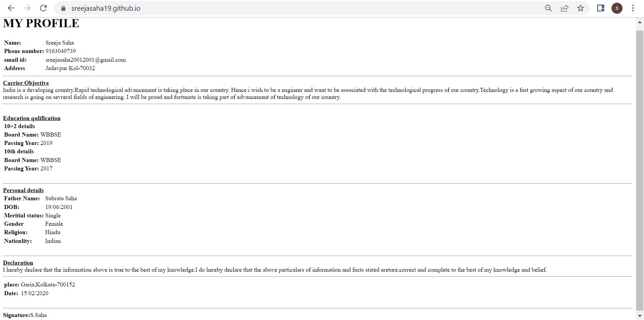Image resolution: width=644 pixels, height=320 pixels.
Task: Click the browser forward arrow
Action: [27, 8]
